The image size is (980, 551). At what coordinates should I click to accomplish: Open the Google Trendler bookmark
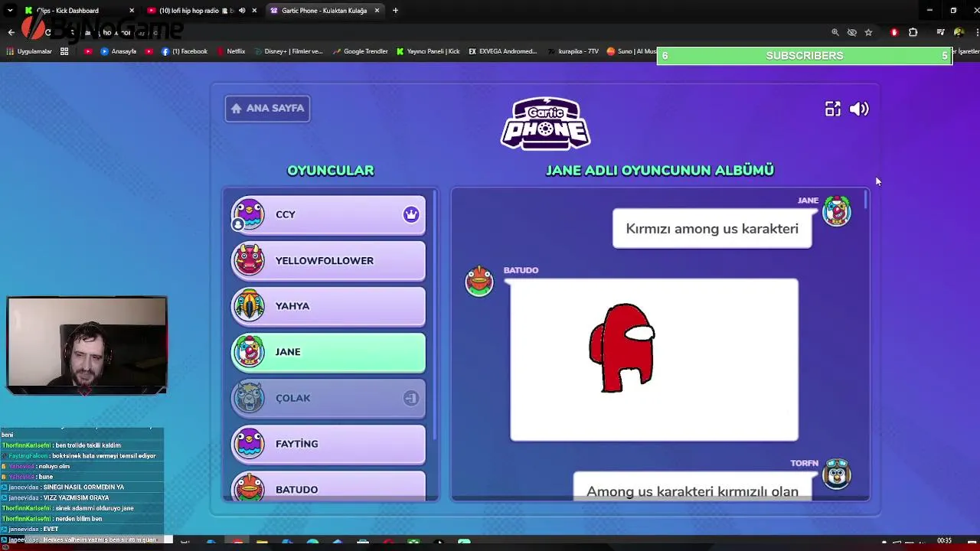pos(360,51)
